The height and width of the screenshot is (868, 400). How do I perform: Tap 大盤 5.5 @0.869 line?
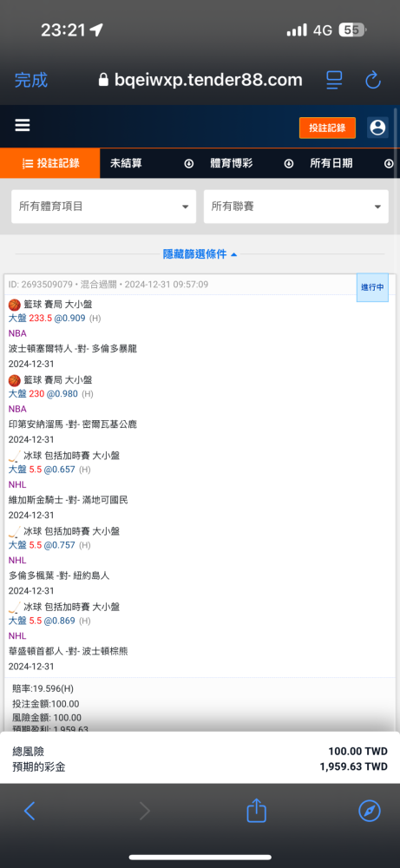(49, 621)
